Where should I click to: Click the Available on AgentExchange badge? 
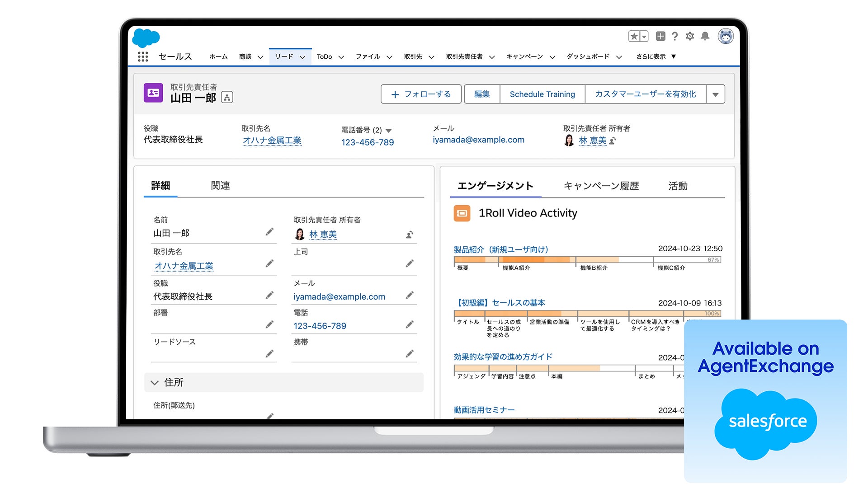(765, 401)
